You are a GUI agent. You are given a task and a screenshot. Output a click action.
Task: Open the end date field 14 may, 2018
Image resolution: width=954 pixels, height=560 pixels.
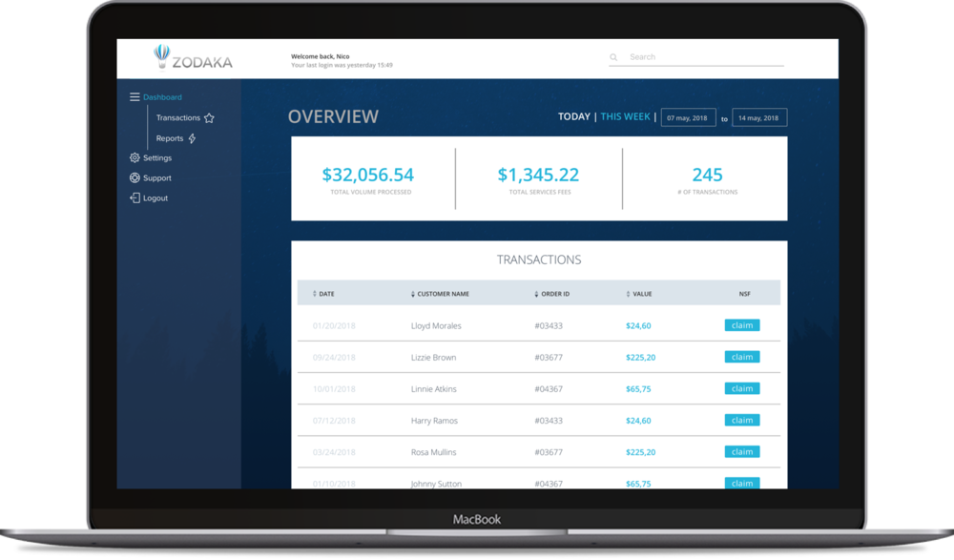pos(759,117)
